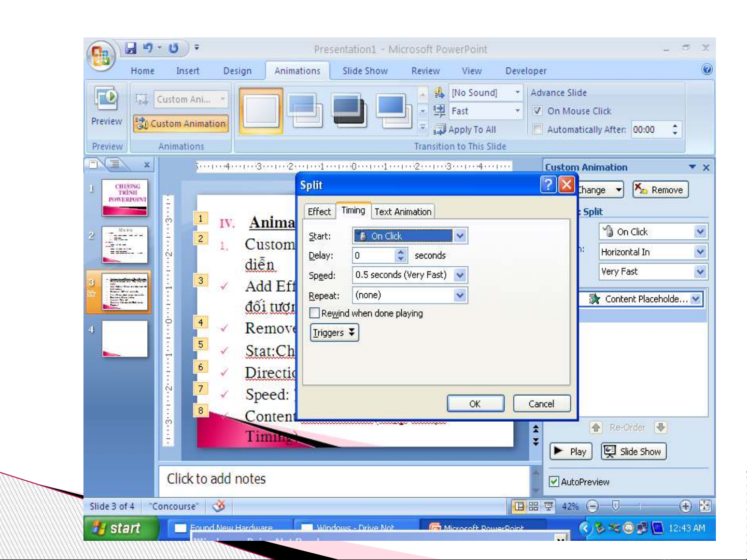Switch to Effect tab in Split dialog
This screenshot has height=560, width=747.
(319, 211)
